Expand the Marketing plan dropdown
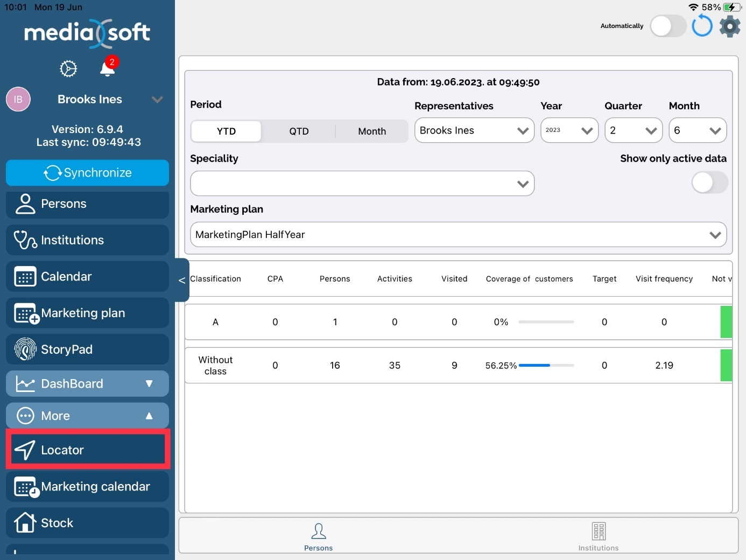The width and height of the screenshot is (746, 560). pyautogui.click(x=458, y=235)
